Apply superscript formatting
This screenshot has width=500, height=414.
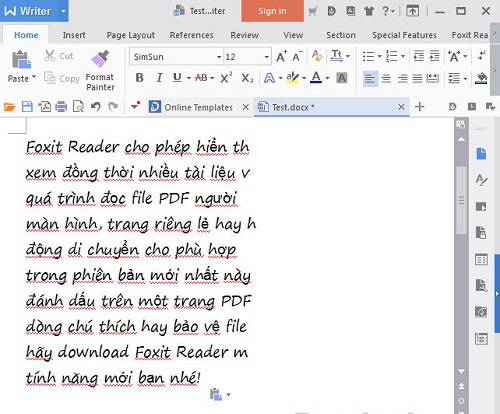226,78
